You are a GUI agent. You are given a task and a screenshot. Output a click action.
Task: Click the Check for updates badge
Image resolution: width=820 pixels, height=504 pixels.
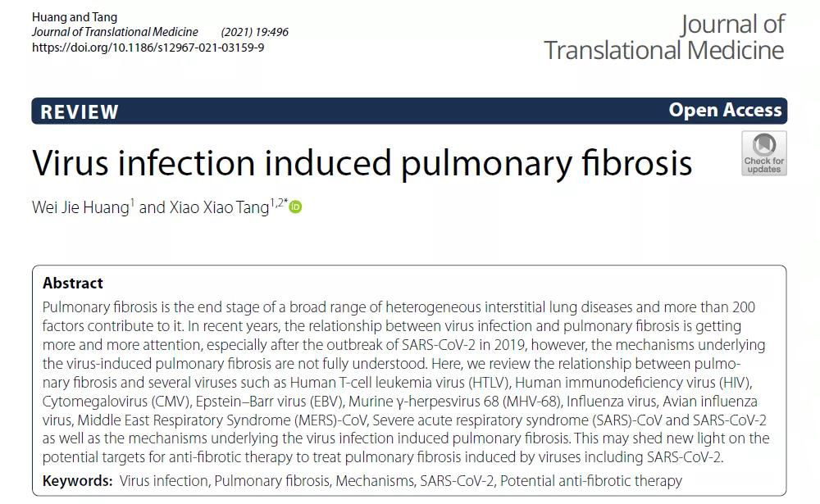(x=763, y=153)
